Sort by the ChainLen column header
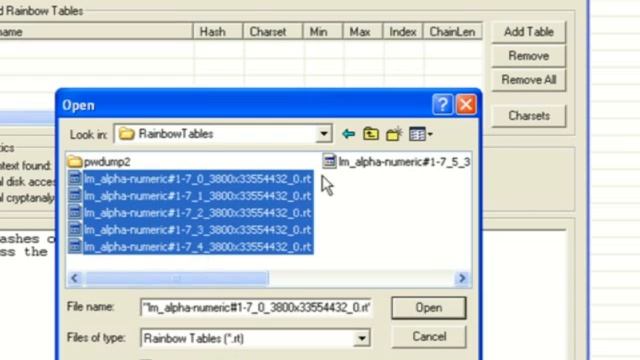The image size is (640, 360). coord(453,32)
